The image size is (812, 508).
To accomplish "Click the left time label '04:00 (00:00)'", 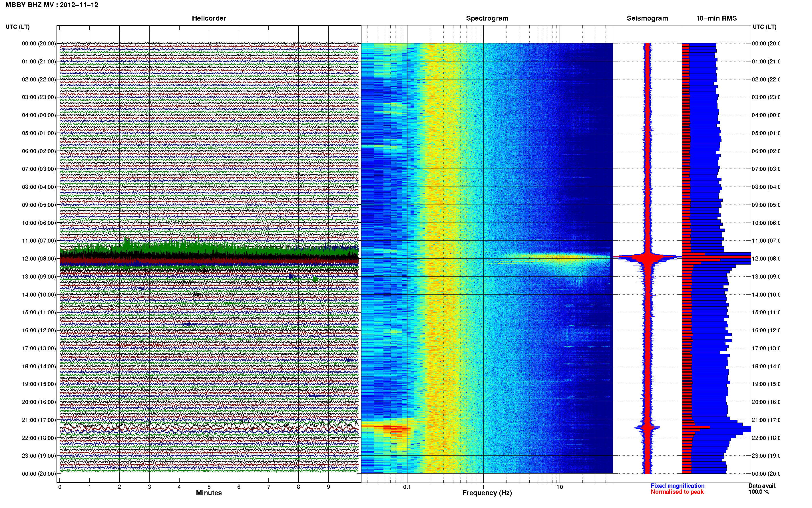I will [x=39, y=115].
